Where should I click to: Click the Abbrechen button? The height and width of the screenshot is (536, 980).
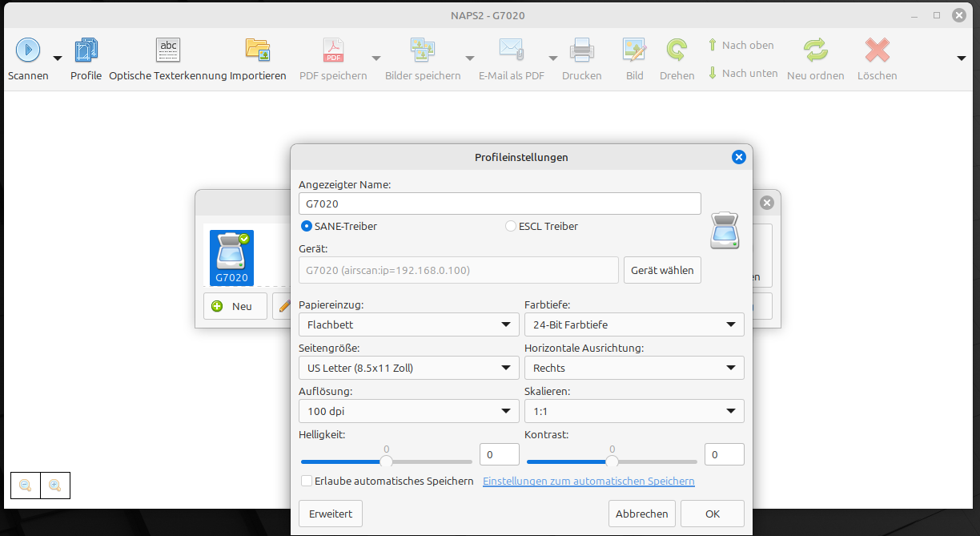[x=642, y=514]
